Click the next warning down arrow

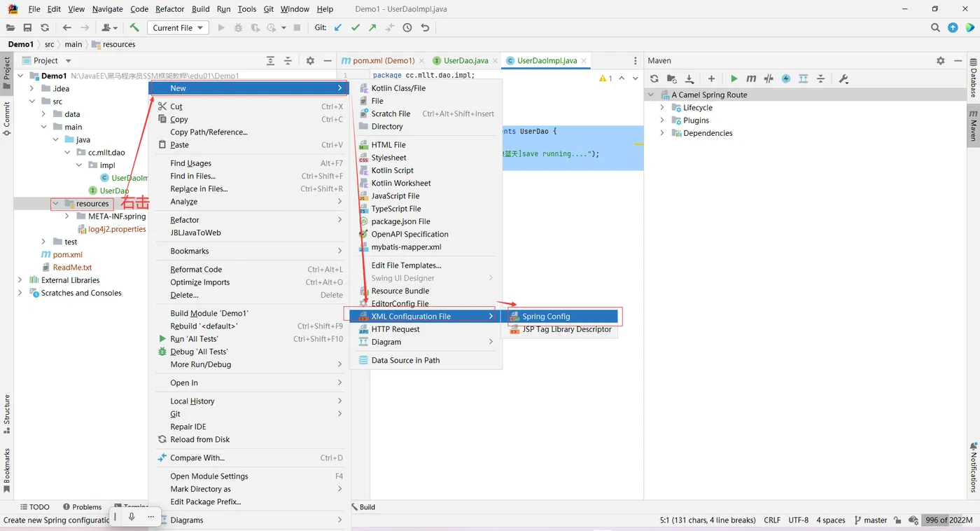tap(636, 78)
